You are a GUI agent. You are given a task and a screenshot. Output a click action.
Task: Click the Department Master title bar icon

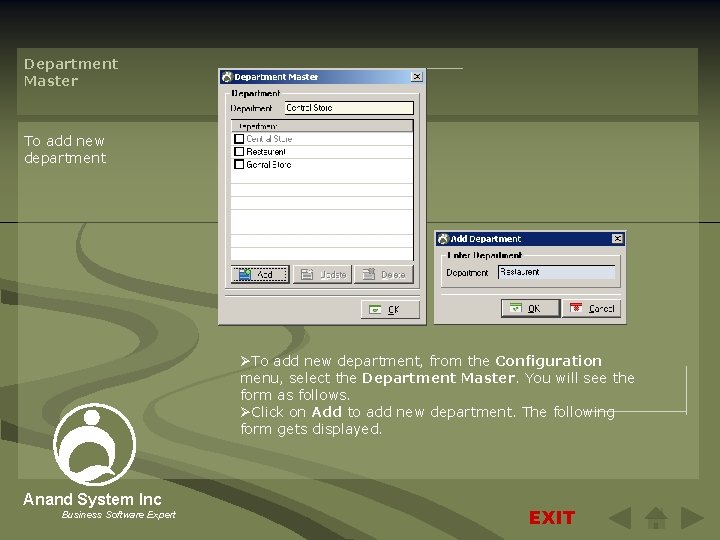[227, 77]
